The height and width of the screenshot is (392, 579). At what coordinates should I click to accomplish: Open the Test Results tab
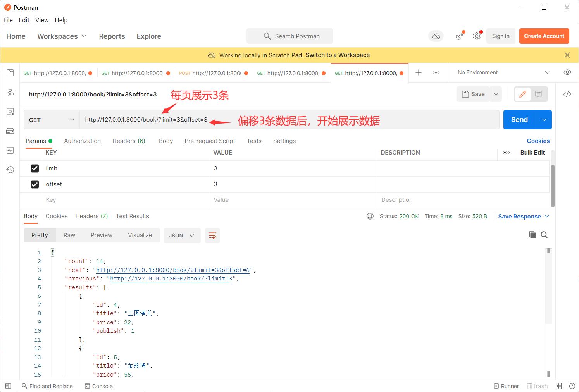click(x=133, y=216)
